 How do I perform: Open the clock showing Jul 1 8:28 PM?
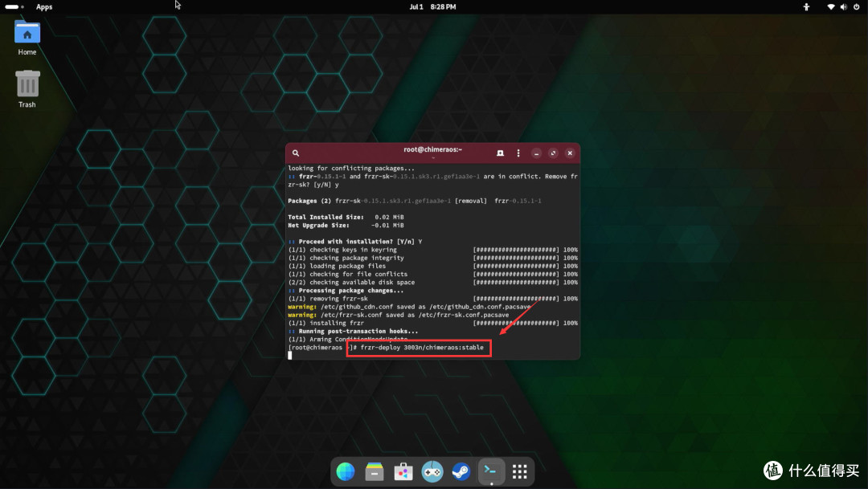click(432, 6)
